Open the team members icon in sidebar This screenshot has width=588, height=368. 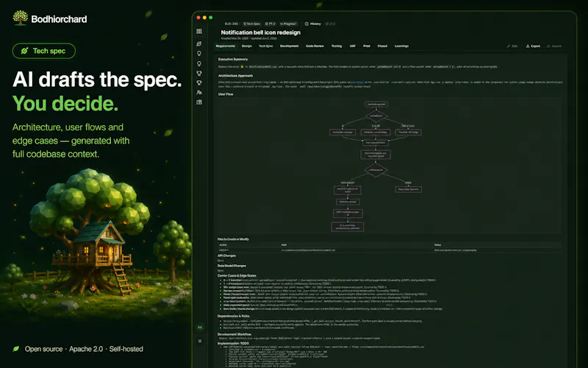point(199,93)
